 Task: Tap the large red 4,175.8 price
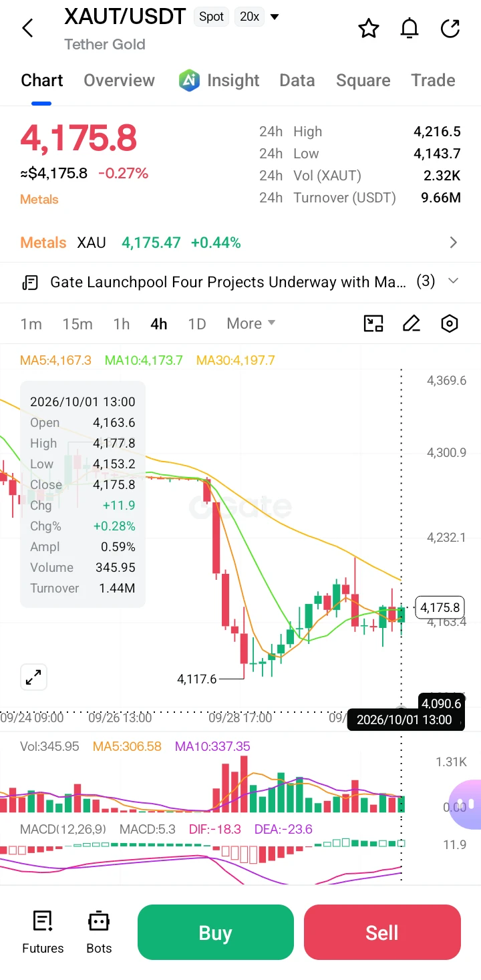(79, 138)
